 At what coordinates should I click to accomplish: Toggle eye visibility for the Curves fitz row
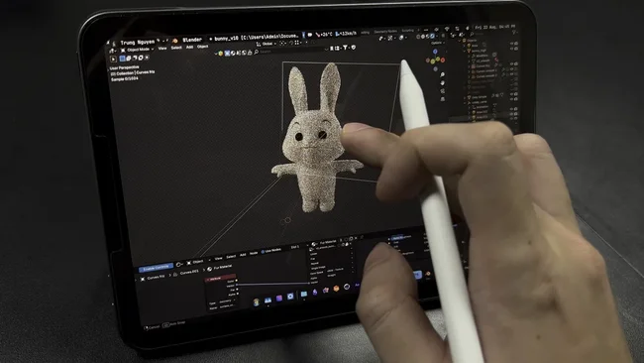[511, 63]
